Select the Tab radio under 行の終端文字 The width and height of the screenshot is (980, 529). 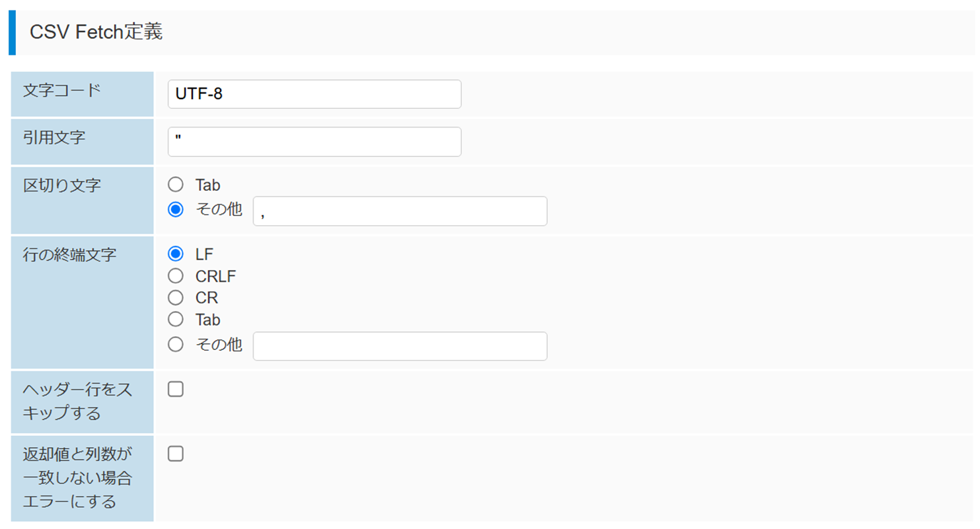(x=176, y=320)
